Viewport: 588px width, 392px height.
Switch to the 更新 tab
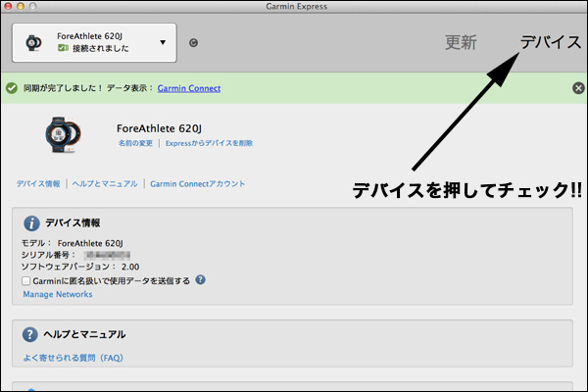click(x=461, y=42)
